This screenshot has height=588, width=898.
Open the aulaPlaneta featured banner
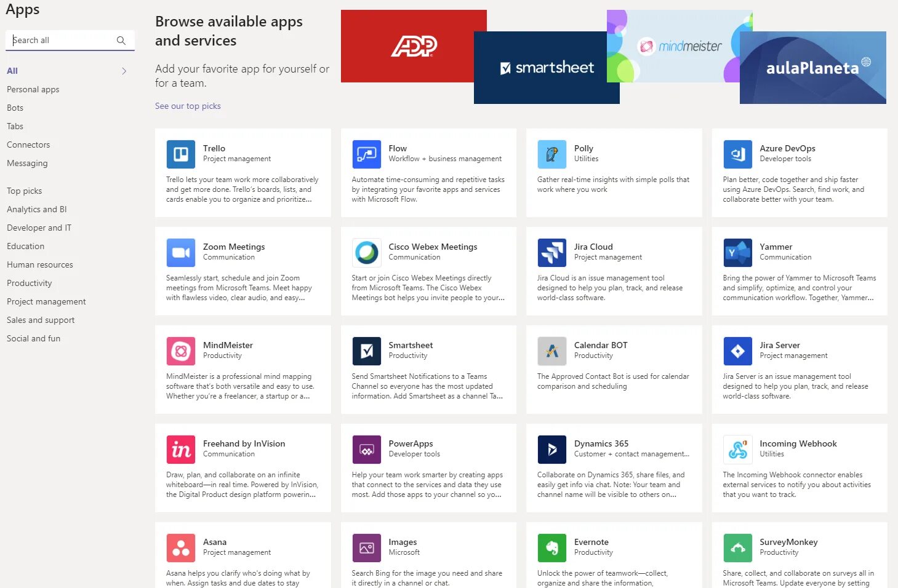[813, 68]
